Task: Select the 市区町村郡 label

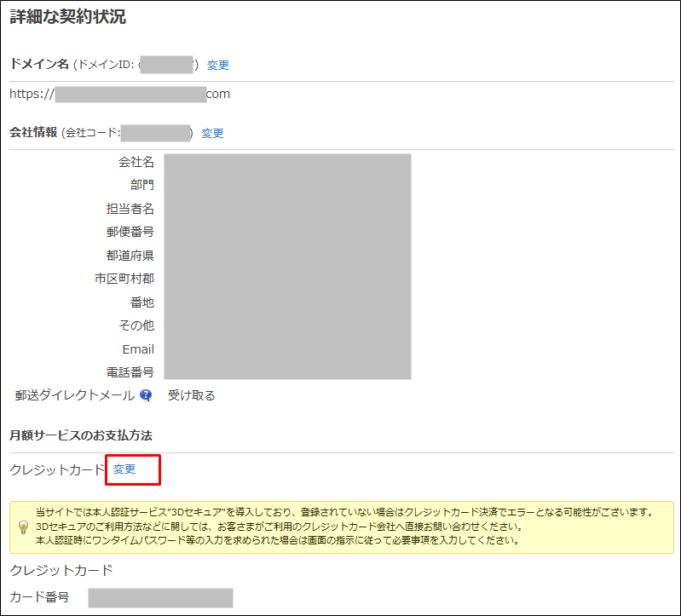Action: (x=124, y=279)
